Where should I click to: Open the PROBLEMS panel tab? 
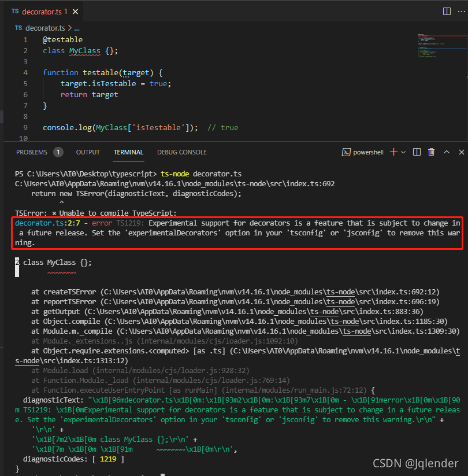point(32,152)
